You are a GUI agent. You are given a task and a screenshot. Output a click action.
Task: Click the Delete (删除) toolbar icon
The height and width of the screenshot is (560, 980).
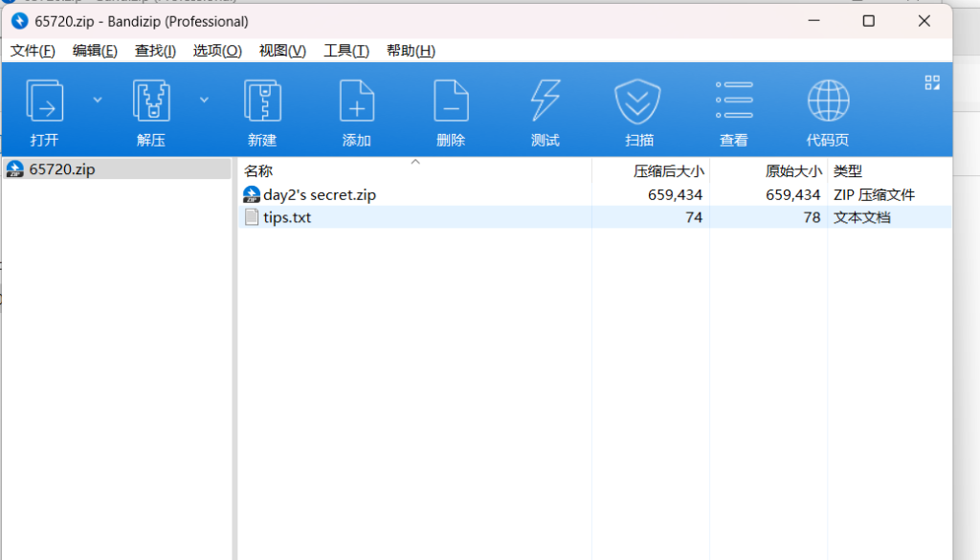pyautogui.click(x=450, y=101)
